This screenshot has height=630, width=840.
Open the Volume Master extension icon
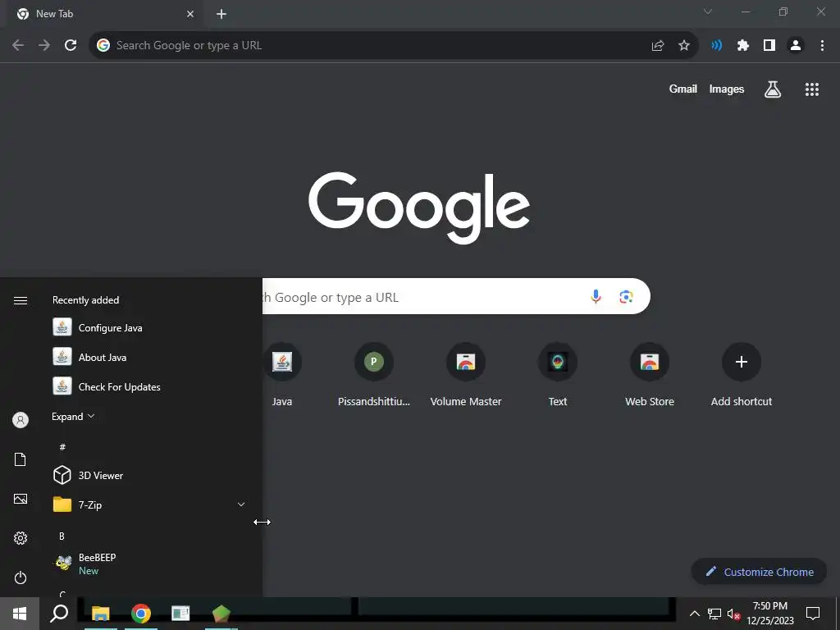tap(716, 45)
